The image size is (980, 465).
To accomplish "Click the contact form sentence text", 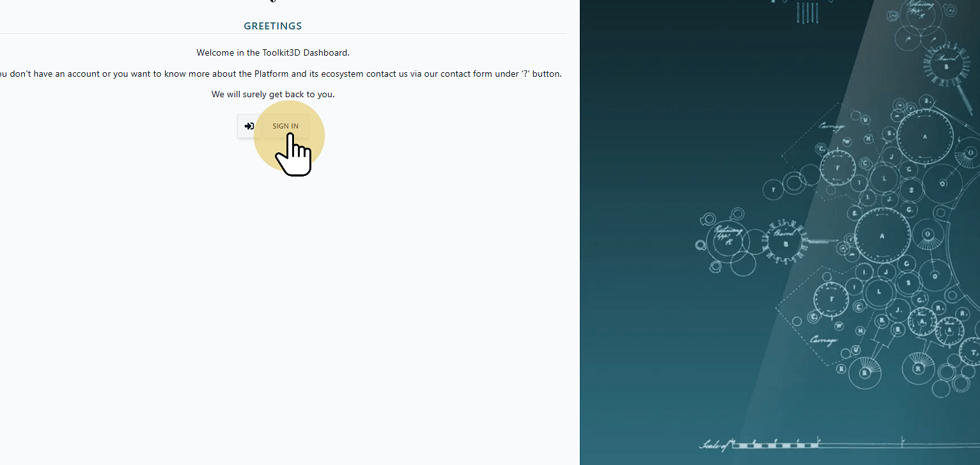I will 279,74.
